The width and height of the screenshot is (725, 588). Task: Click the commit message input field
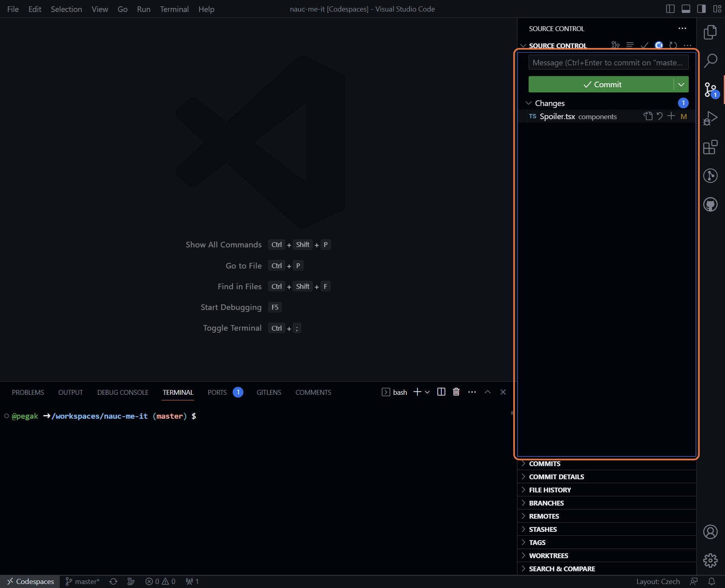click(608, 63)
